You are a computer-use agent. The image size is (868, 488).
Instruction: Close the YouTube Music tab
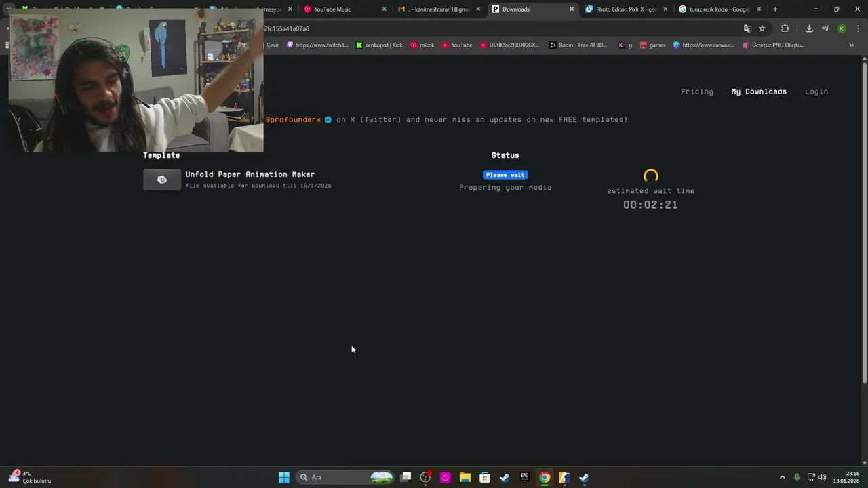pos(384,9)
